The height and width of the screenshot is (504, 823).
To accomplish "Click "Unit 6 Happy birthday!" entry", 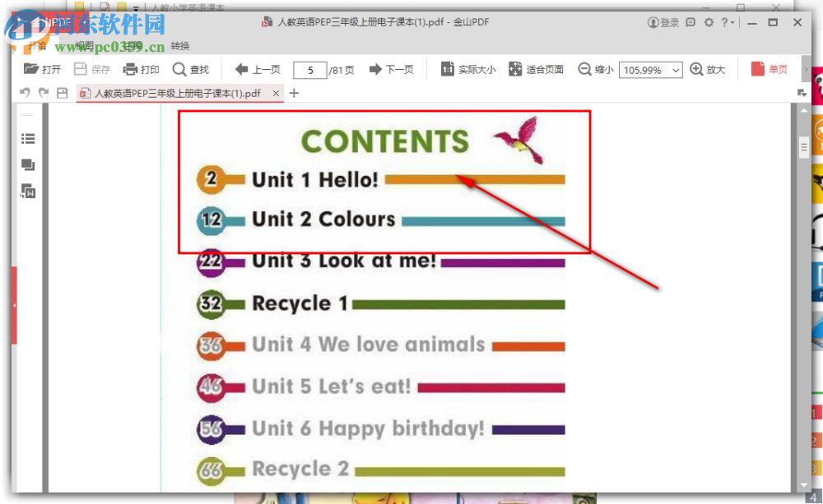I will tap(368, 428).
